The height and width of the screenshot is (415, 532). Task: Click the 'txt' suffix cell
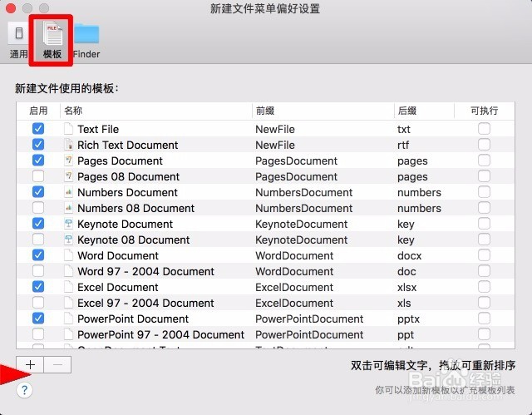tap(404, 129)
